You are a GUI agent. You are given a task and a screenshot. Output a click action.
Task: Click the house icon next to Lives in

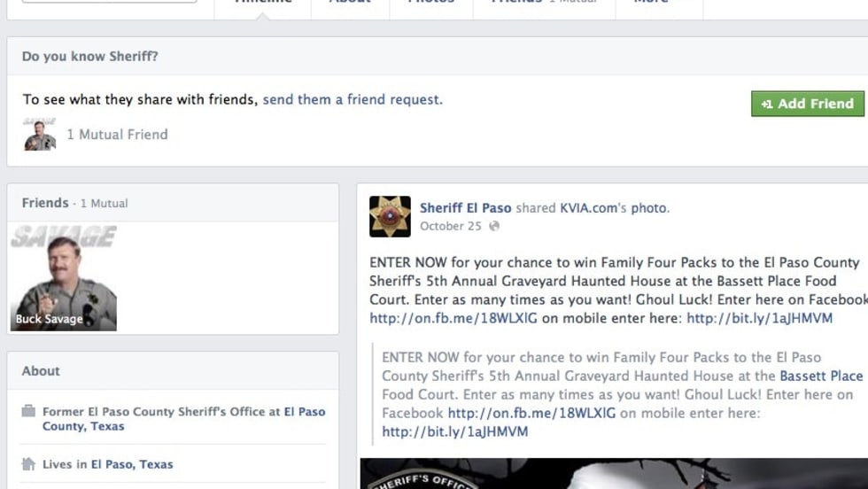(x=28, y=463)
